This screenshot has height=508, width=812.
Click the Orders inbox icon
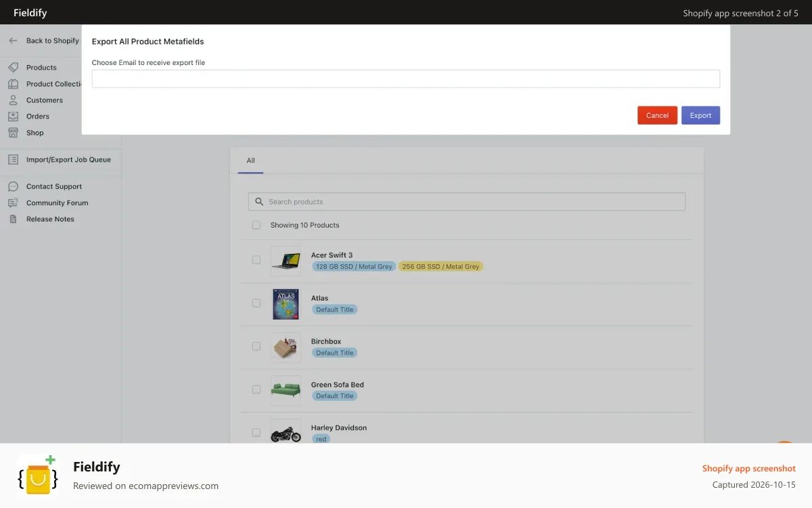(13, 117)
